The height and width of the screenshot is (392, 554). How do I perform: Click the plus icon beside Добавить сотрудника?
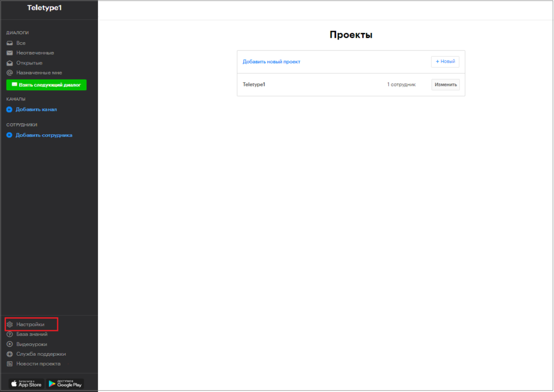pyautogui.click(x=9, y=135)
